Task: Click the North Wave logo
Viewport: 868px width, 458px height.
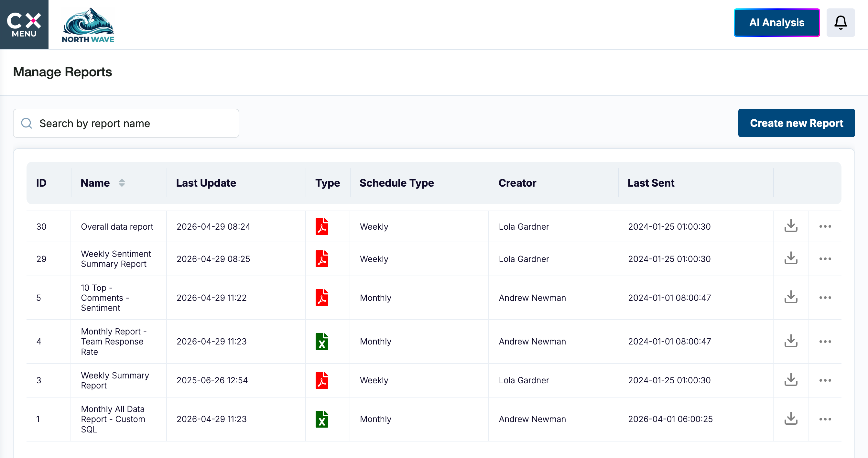Action: pyautogui.click(x=88, y=25)
